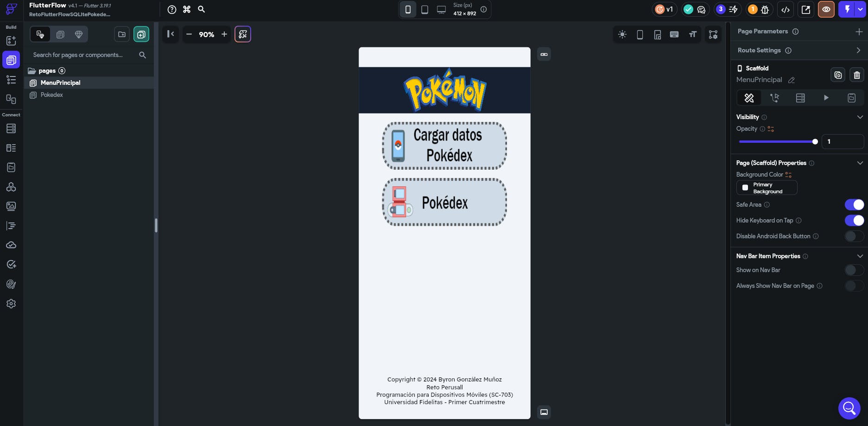Open the keyboard shortcuts command icon
Image resolution: width=868 pixels, height=426 pixels.
(x=187, y=9)
